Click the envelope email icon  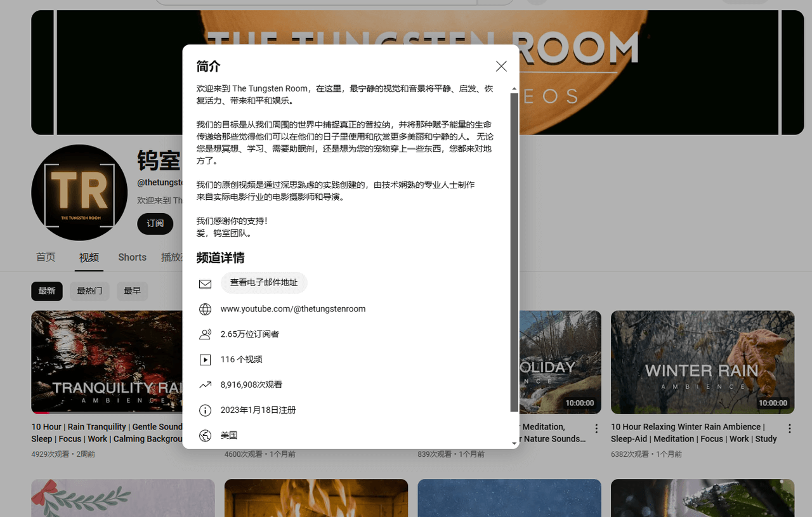tap(205, 284)
